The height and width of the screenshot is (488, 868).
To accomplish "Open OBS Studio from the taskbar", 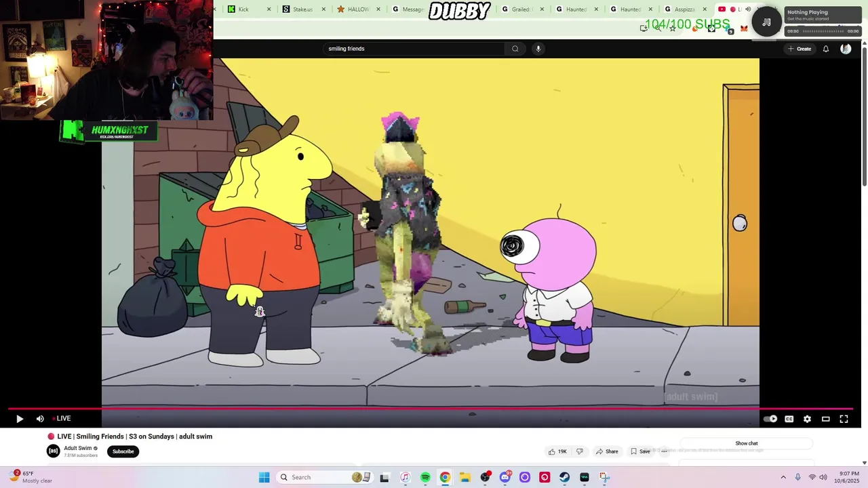I will (485, 477).
